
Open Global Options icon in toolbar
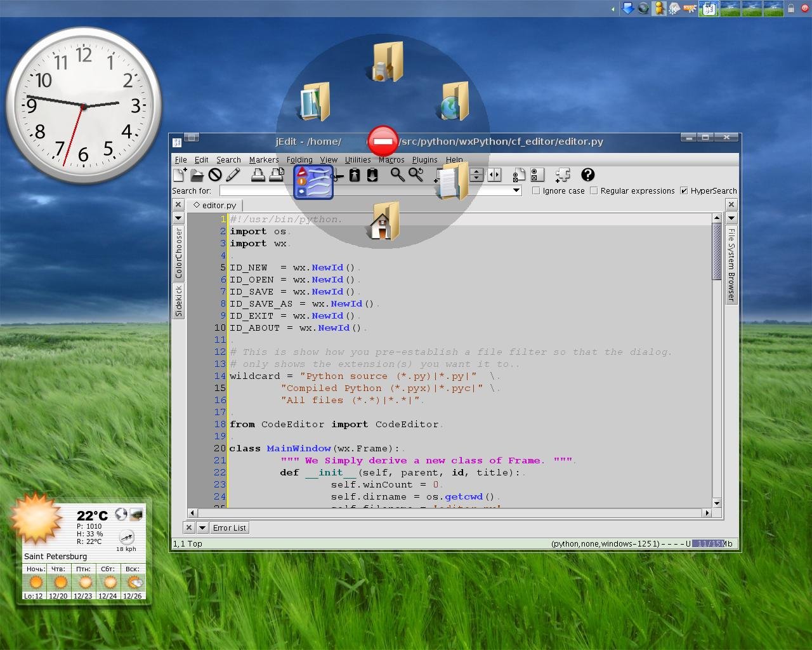(537, 175)
